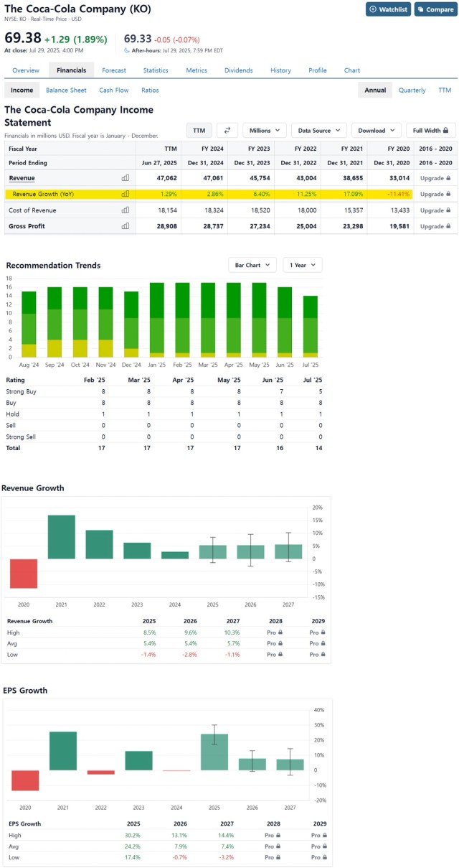The width and height of the screenshot is (459, 868).
Task: Open the Data Source dropdown
Action: [x=319, y=131]
